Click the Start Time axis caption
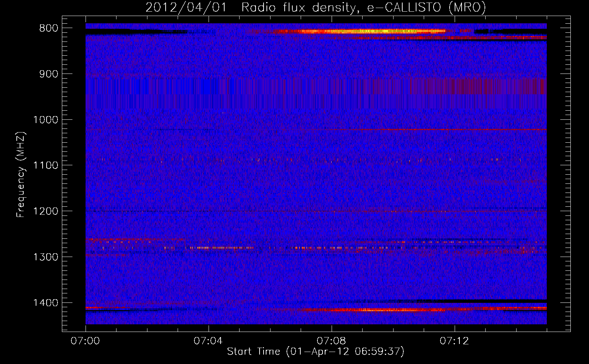Image resolution: width=589 pixels, height=364 pixels. 316,352
